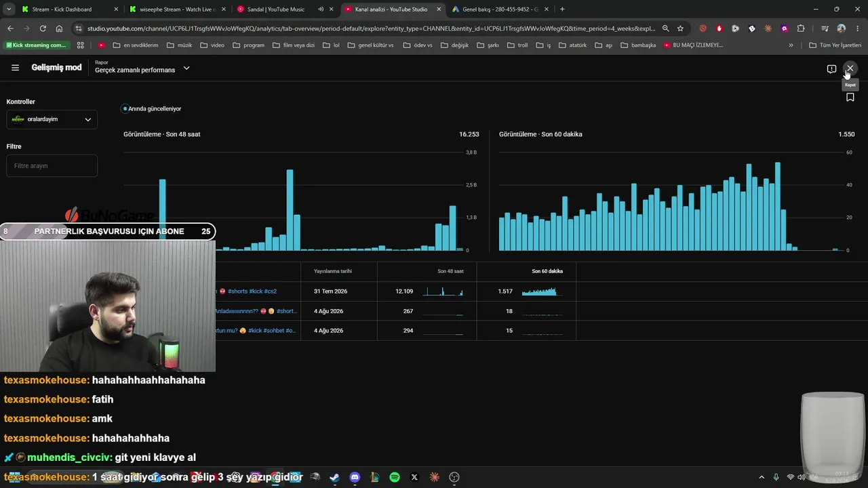Send feedback using the speech bubble icon

(831, 69)
